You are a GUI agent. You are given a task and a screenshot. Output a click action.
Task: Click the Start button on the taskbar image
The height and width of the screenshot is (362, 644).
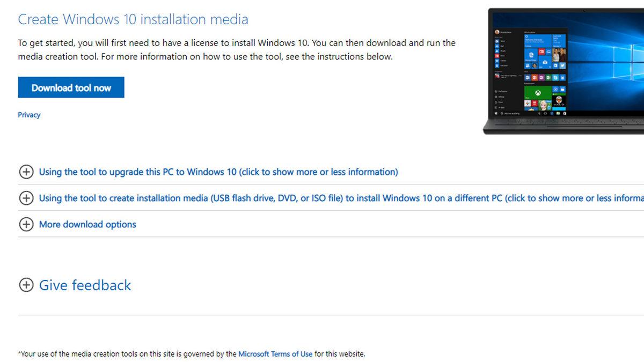496,113
